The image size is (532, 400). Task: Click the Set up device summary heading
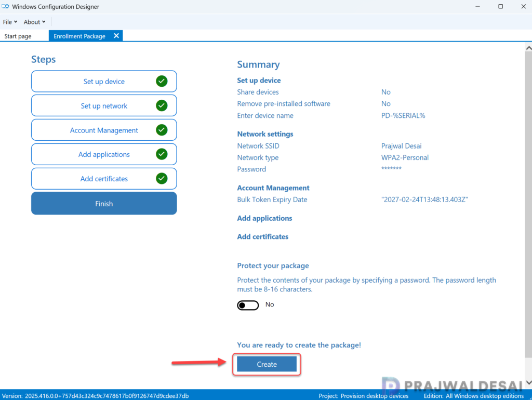click(x=259, y=81)
